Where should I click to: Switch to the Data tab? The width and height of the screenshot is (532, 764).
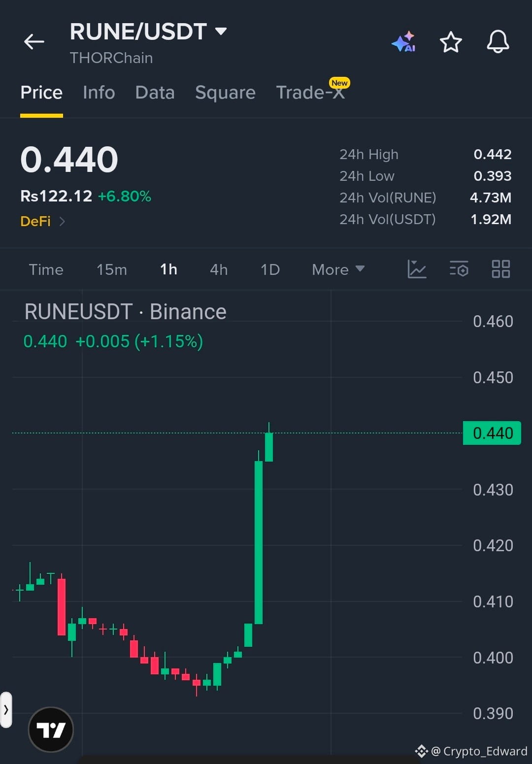pos(155,93)
